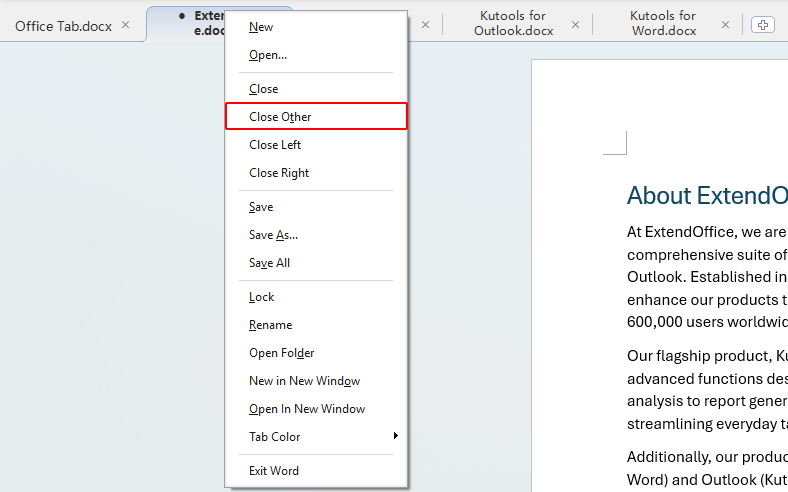Click the new tab plus icon
Screen dimensions: 788x492
pos(762,25)
